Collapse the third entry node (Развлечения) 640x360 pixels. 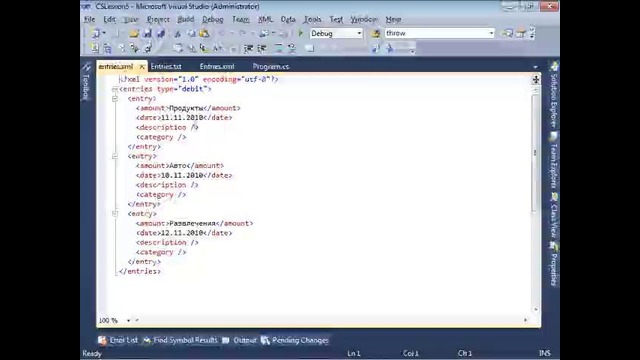115,213
